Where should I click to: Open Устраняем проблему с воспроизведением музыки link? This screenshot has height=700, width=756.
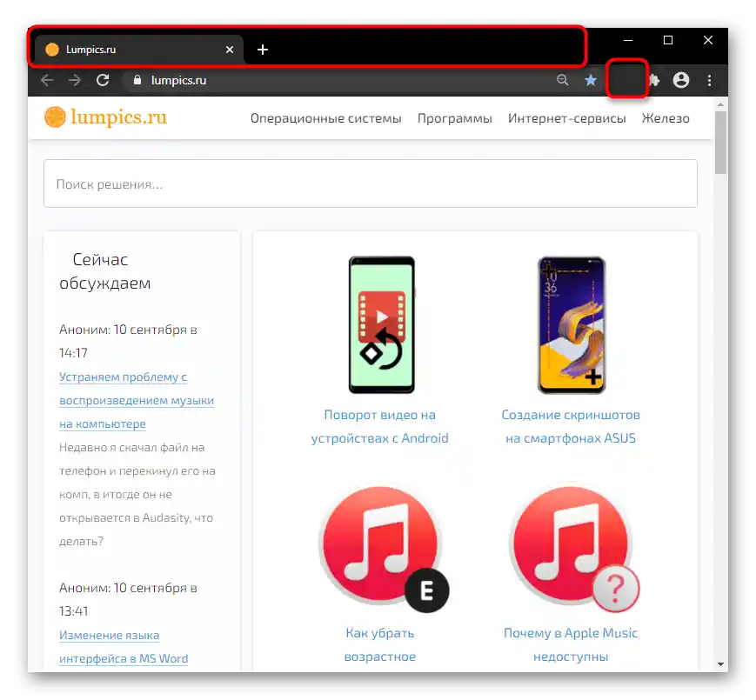[137, 400]
